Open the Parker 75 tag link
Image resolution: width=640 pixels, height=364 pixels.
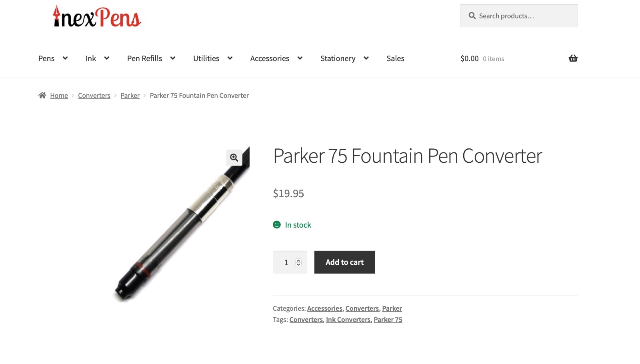click(388, 320)
